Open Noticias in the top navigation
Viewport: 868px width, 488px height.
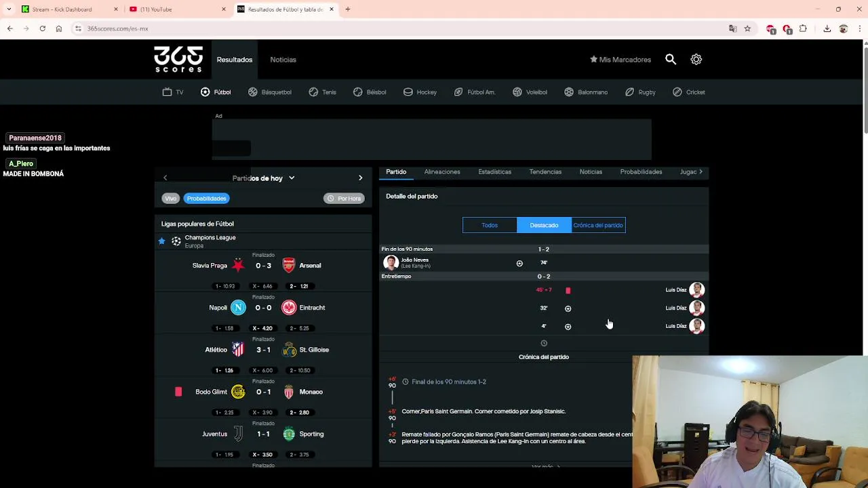[283, 60]
